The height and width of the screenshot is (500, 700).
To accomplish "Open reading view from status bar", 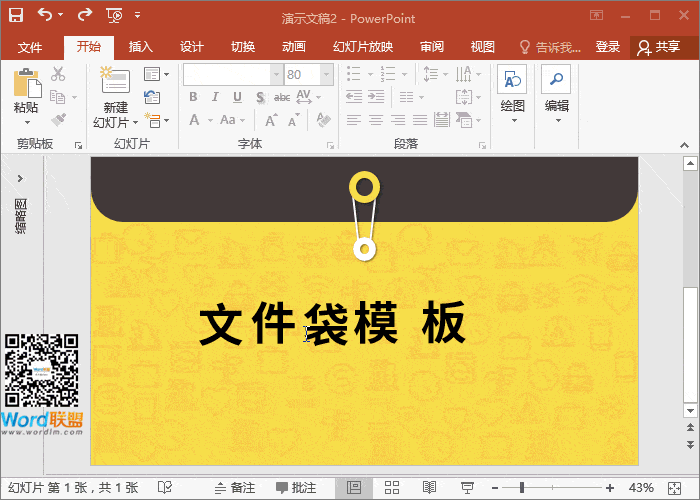I will 429,487.
